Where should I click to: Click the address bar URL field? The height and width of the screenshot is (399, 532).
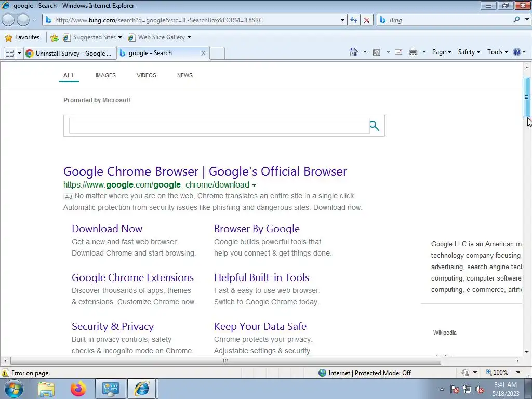pyautogui.click(x=195, y=20)
